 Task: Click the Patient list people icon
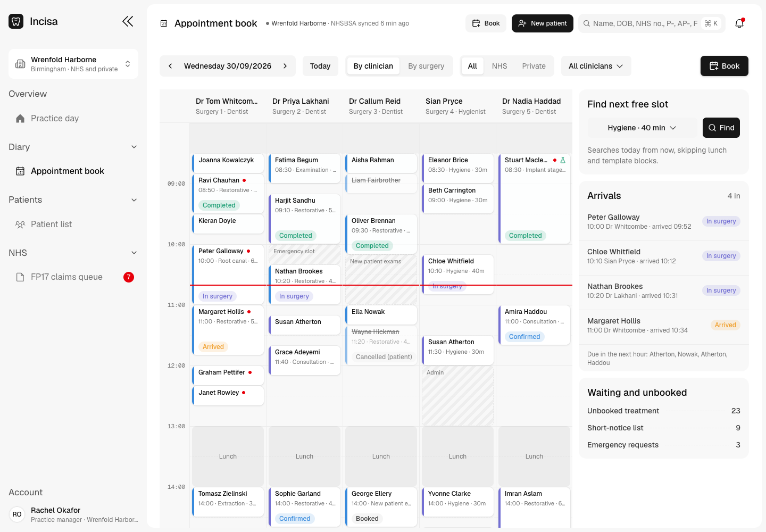20,225
